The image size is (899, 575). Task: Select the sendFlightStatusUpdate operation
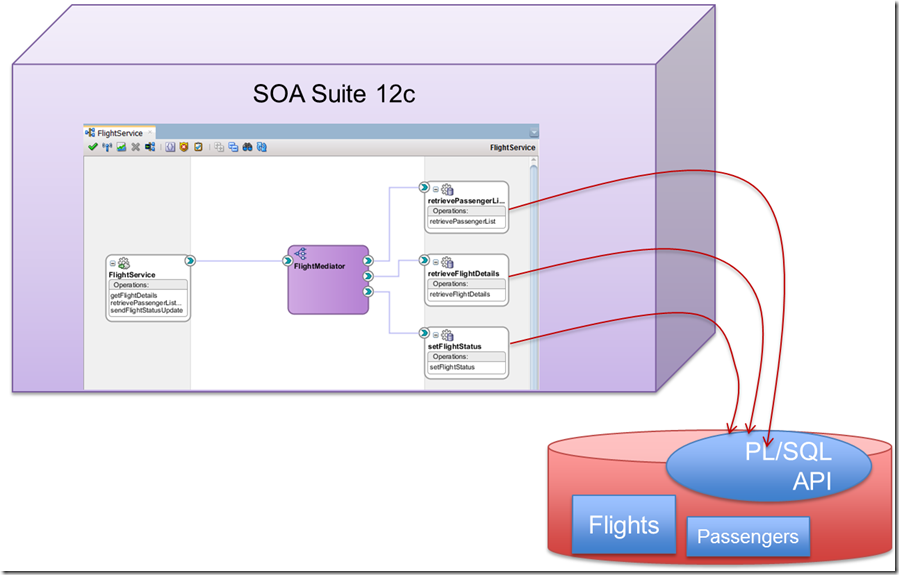(146, 311)
